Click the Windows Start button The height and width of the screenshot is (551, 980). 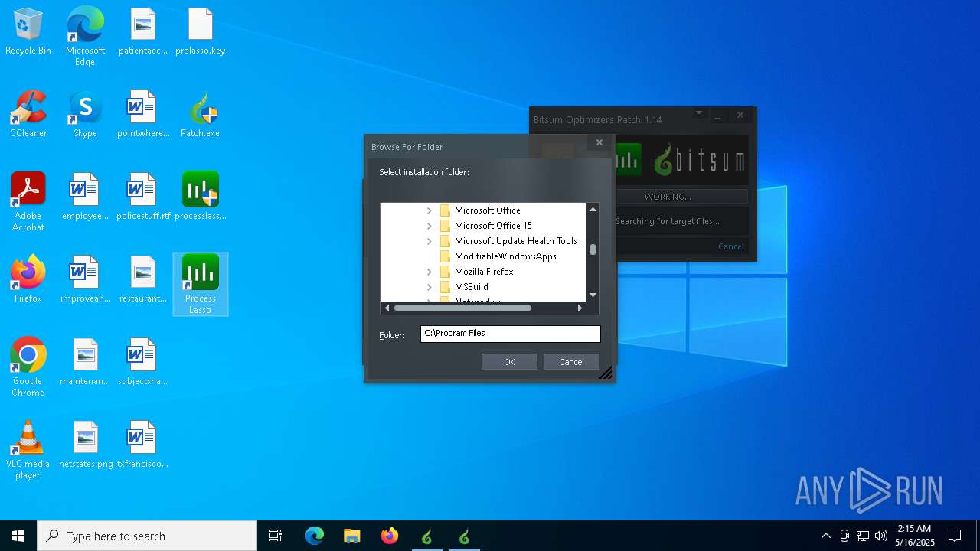[x=18, y=536]
